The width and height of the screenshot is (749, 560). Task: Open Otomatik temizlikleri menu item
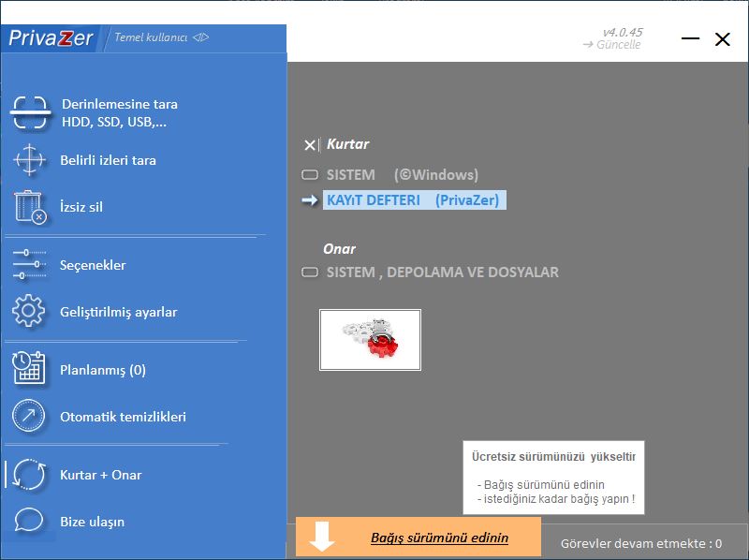(x=123, y=417)
